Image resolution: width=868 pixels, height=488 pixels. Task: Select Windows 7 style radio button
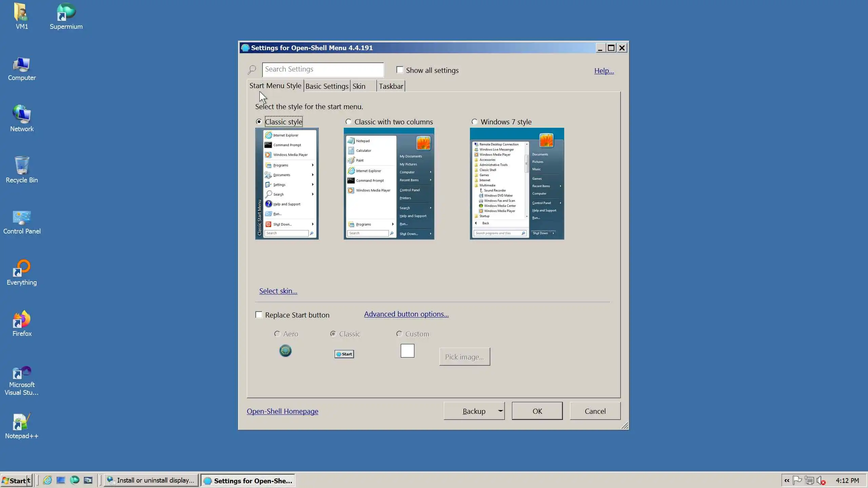point(475,122)
